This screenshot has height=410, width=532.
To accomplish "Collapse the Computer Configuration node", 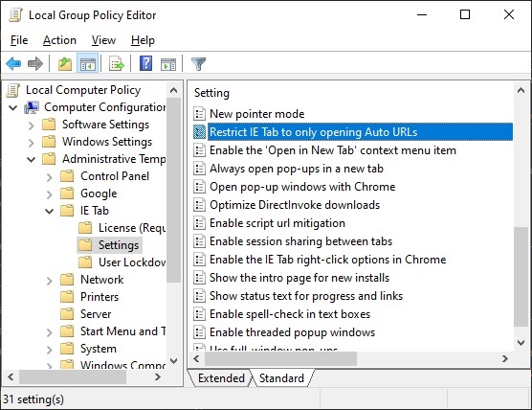I will click(x=12, y=108).
